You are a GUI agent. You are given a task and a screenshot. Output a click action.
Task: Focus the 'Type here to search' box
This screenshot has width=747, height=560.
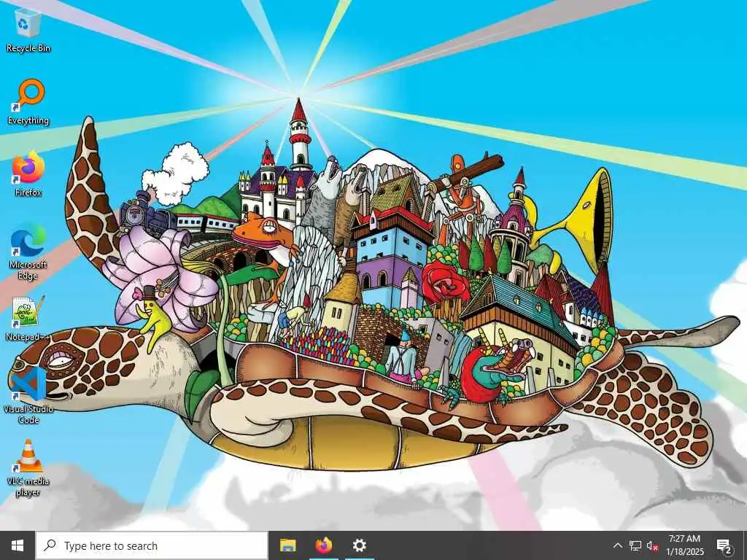pos(152,545)
